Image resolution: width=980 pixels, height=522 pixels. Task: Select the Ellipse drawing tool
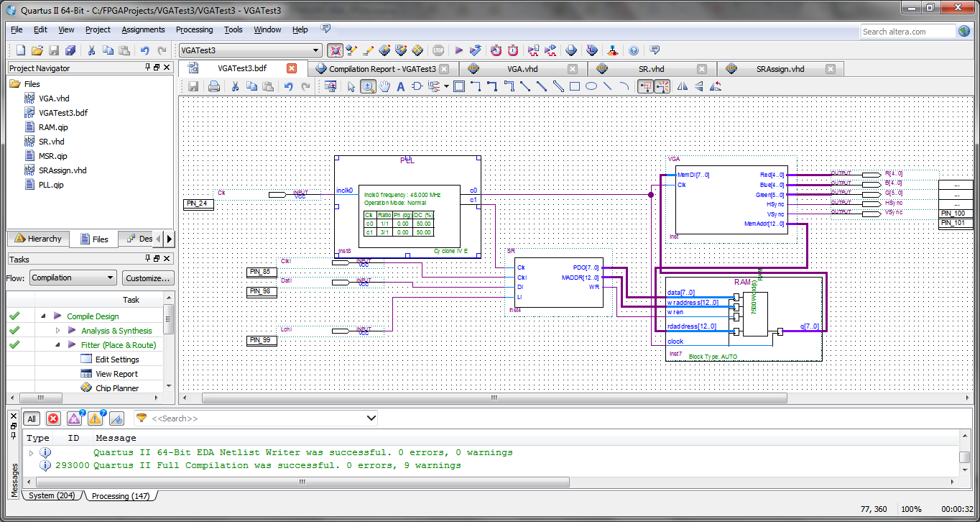[x=591, y=86]
